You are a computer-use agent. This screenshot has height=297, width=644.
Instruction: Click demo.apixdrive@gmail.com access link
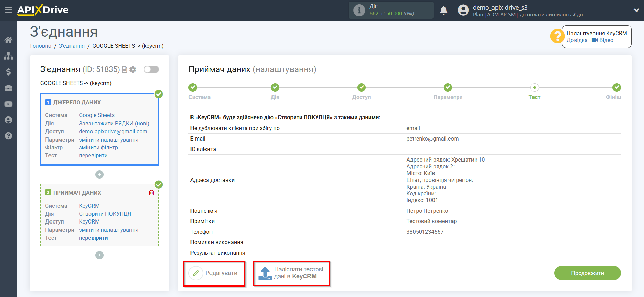tap(113, 132)
